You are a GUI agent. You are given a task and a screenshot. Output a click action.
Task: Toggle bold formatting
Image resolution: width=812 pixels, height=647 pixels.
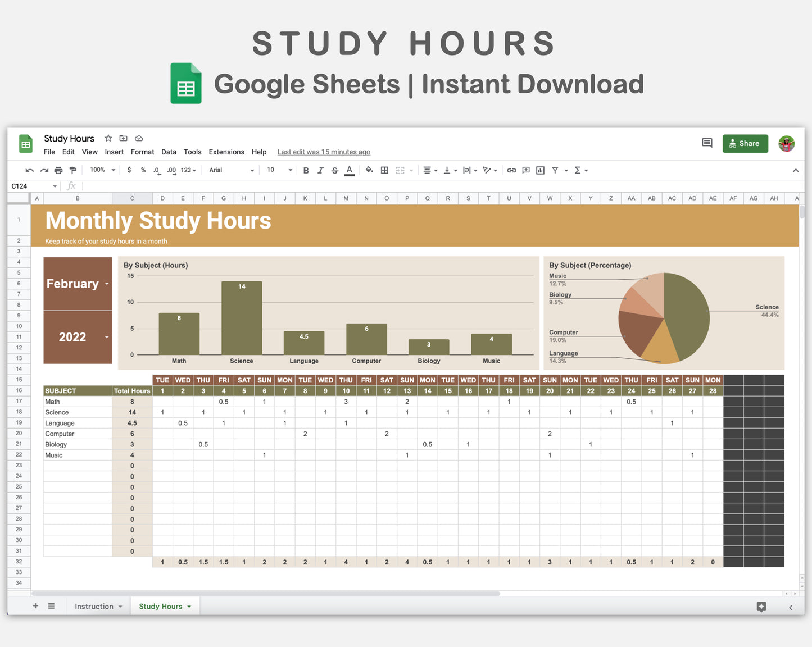click(x=306, y=170)
